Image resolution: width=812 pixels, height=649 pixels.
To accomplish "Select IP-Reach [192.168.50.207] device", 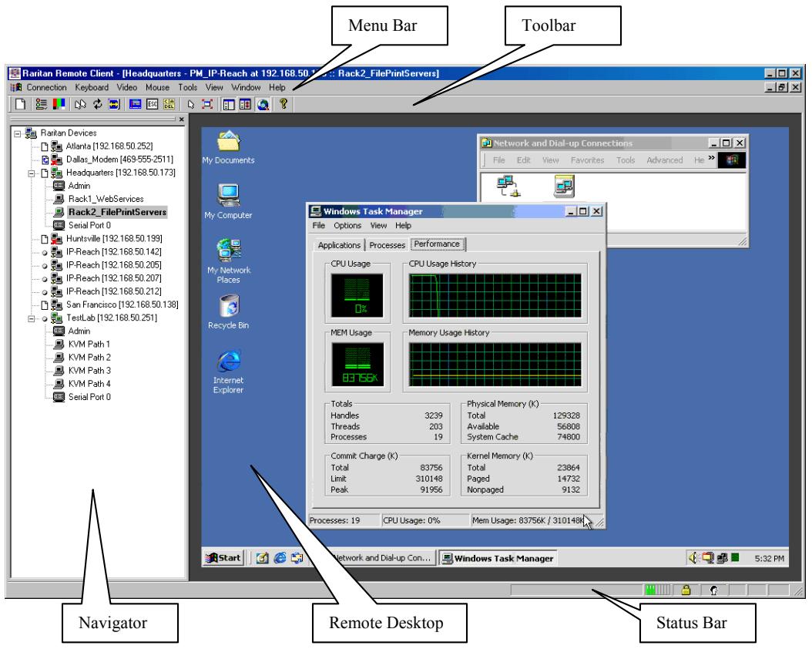I will 114,279.
